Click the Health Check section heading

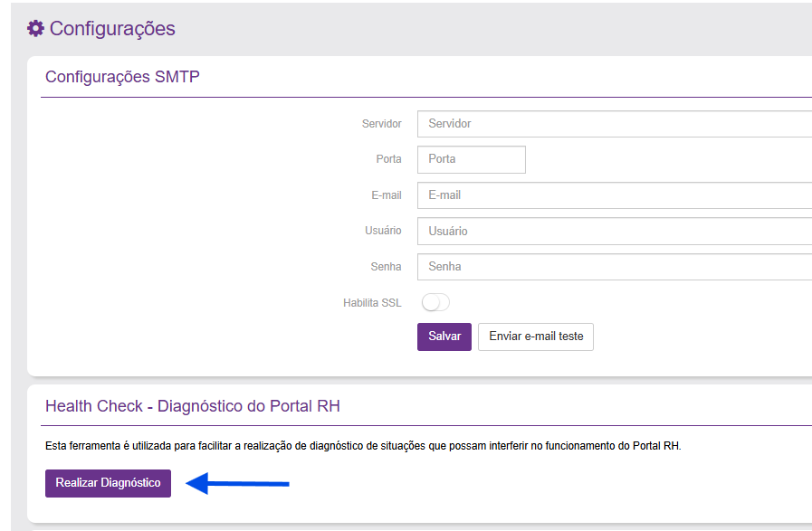[x=192, y=405]
